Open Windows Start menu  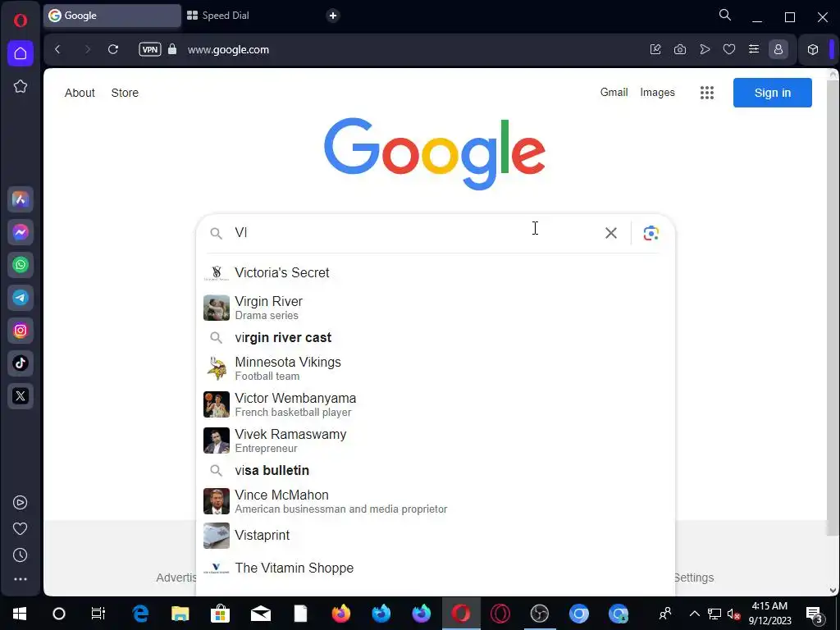(20, 614)
